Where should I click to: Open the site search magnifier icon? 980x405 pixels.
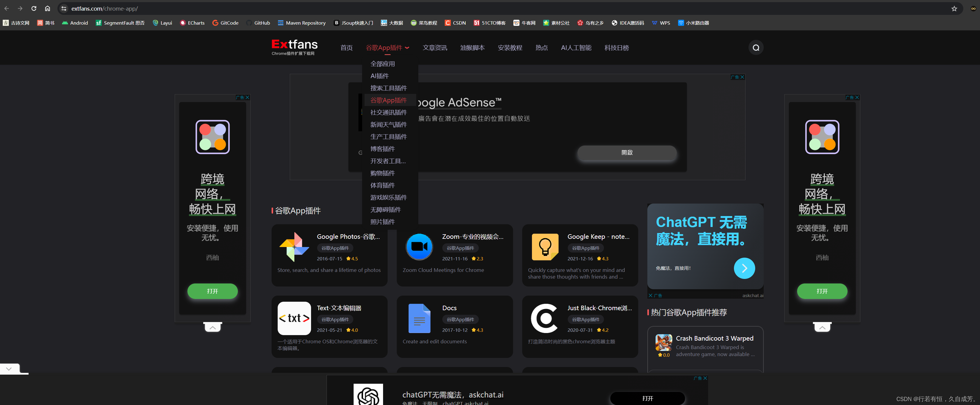(756, 47)
